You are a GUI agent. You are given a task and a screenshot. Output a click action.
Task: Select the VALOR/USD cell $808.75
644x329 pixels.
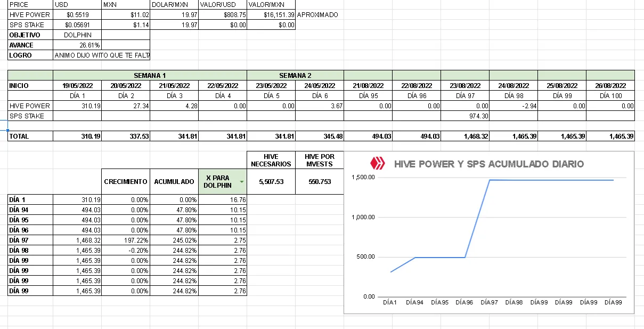point(223,15)
